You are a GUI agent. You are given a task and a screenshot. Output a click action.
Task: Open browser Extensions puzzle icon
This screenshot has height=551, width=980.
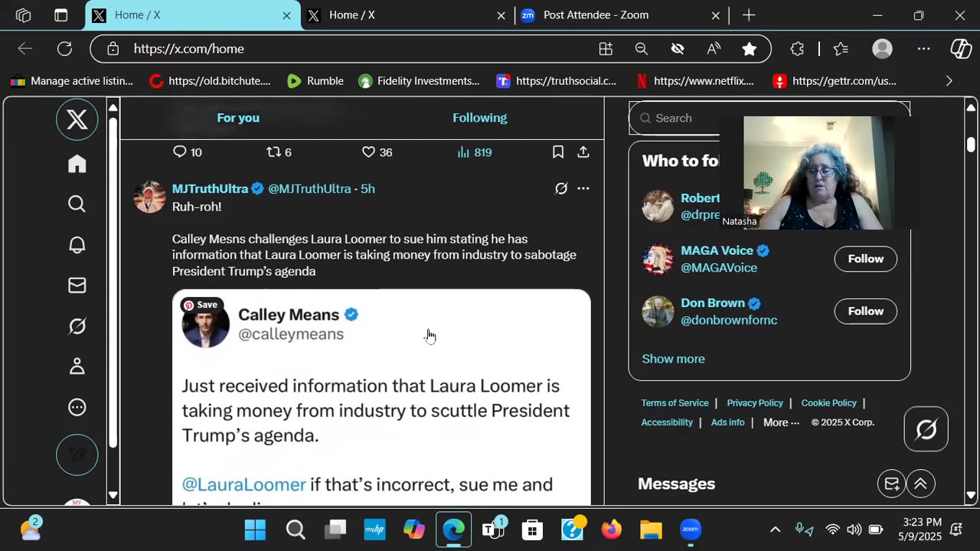[797, 49]
